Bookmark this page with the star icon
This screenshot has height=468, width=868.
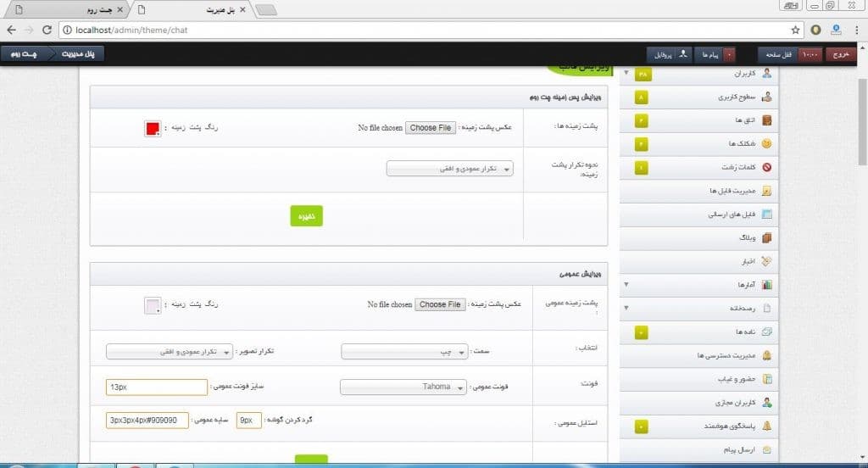795,30
